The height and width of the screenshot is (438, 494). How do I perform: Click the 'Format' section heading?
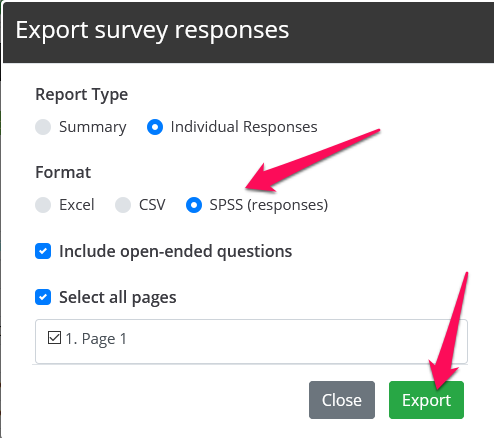coord(63,172)
